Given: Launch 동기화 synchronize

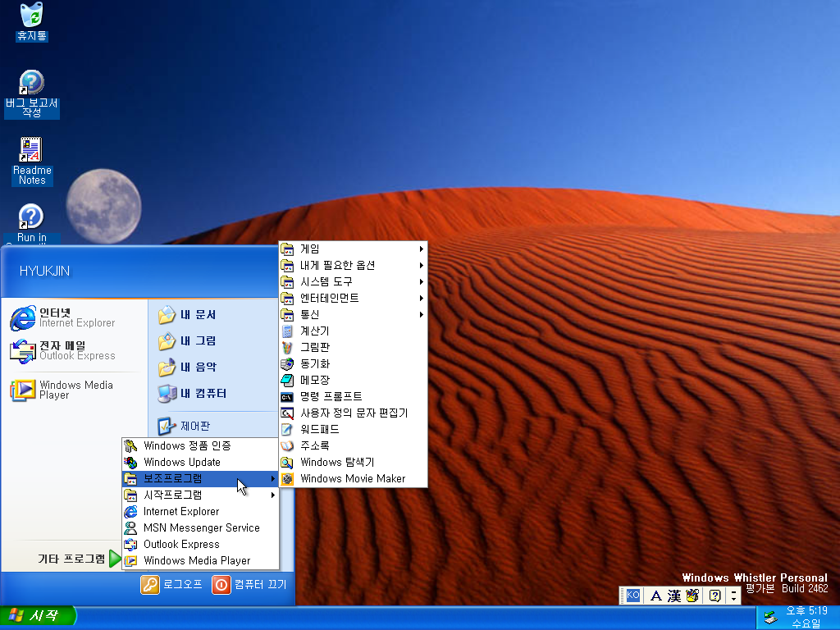Looking at the screenshot, I should [353, 363].
